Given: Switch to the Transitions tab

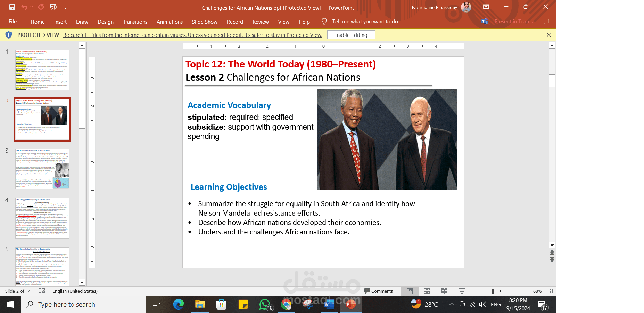Looking at the screenshot, I should click(135, 22).
